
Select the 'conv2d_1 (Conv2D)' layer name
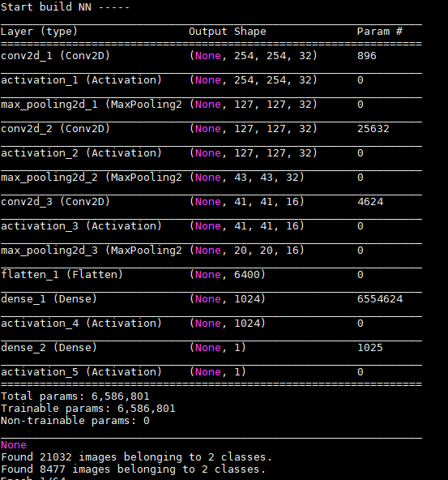55,56
